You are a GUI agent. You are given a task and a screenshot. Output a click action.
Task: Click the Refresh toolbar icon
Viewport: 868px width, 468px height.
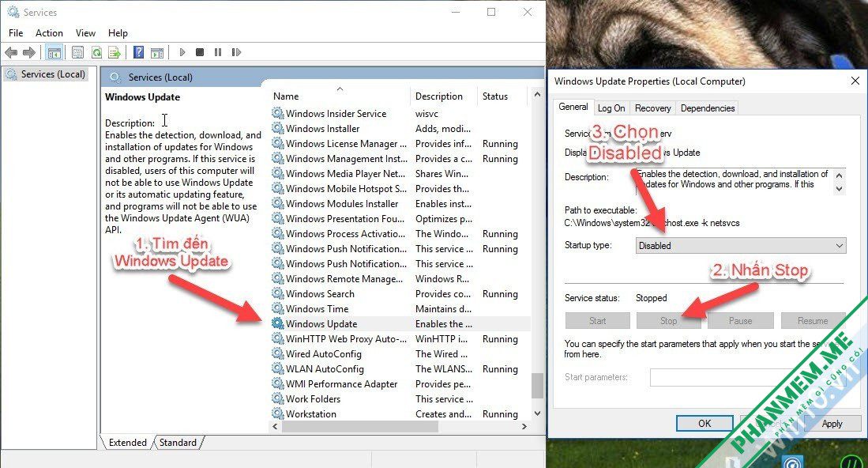(96, 53)
